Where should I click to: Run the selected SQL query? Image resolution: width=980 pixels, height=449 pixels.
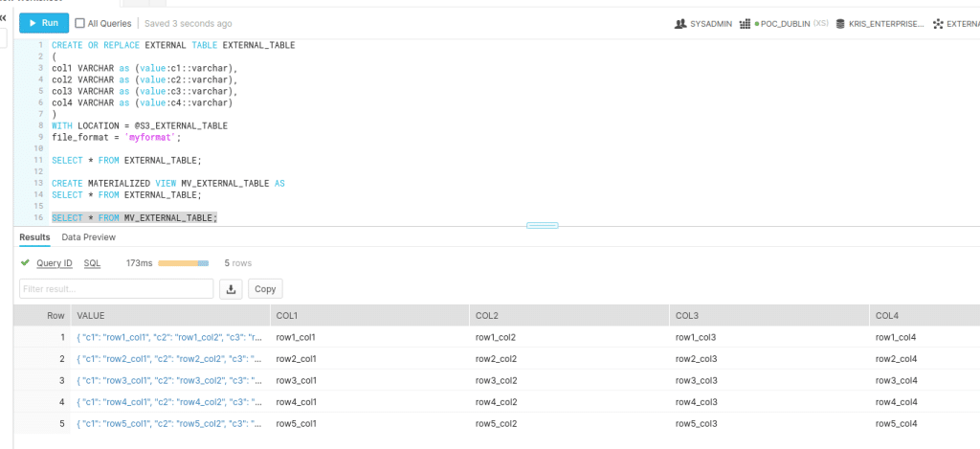click(44, 23)
